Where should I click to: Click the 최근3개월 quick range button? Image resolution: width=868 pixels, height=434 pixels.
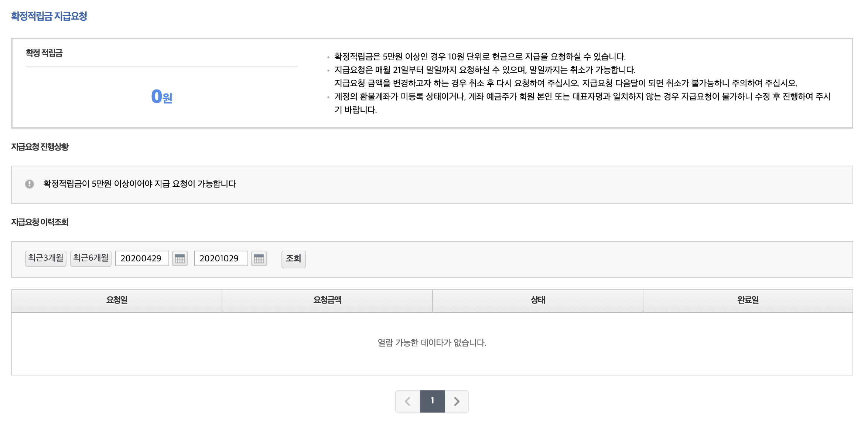pos(46,258)
